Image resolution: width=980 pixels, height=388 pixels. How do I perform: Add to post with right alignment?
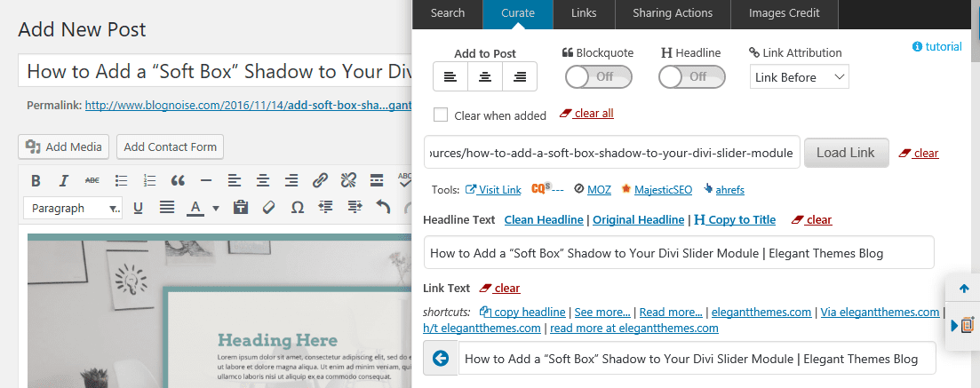click(520, 77)
